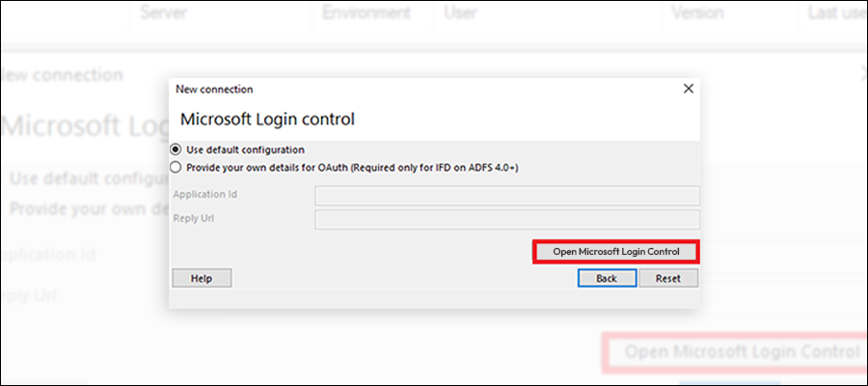Select the Use default configuration option
Viewport: 868px width, 386px height.
[x=238, y=150]
